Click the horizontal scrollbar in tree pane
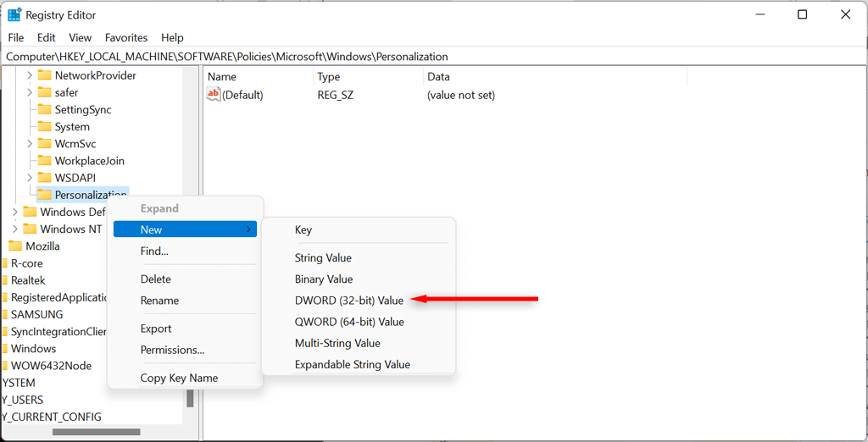868x442 pixels. click(95, 432)
